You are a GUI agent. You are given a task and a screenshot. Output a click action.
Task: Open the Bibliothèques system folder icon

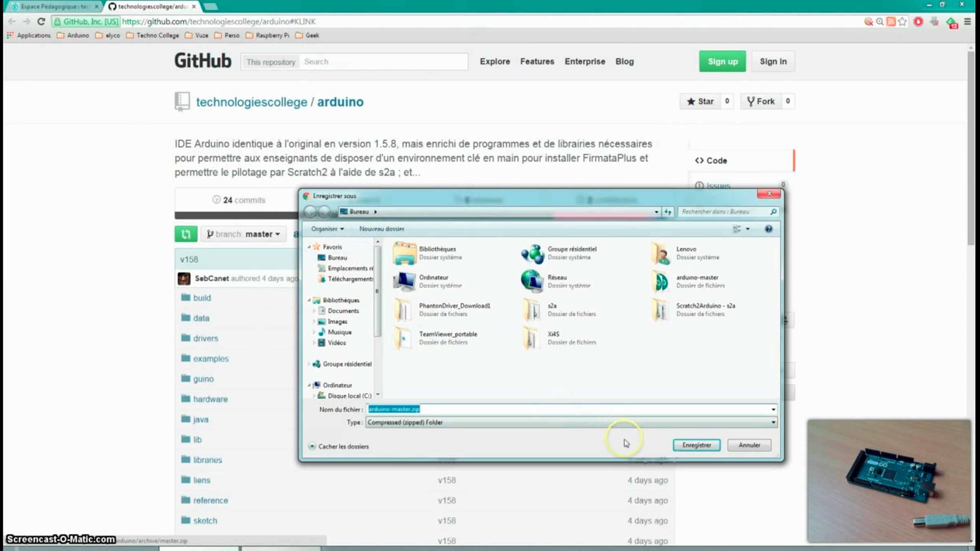coord(404,253)
